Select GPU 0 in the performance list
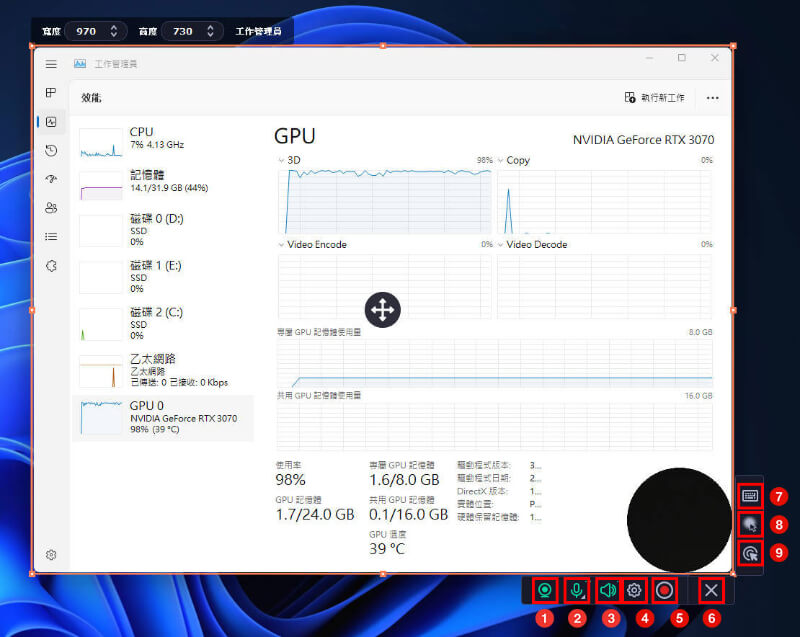 click(x=163, y=418)
